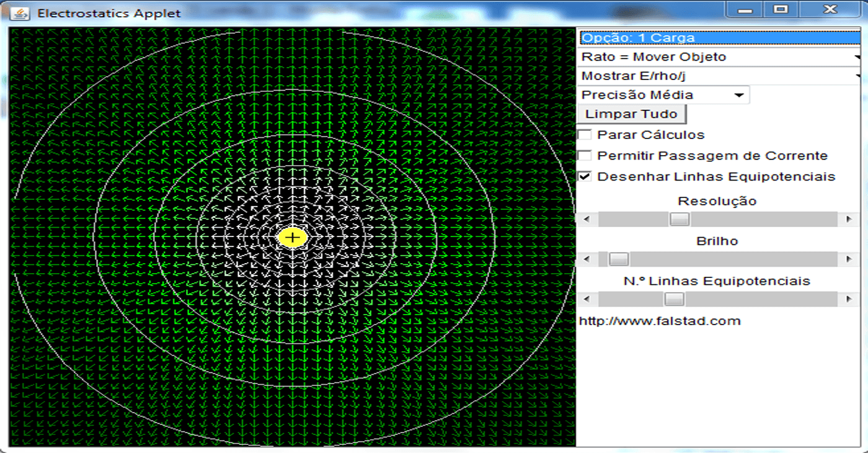This screenshot has height=453, width=868.
Task: Click the right arrow of Brilho scrollbar
Action: click(849, 259)
